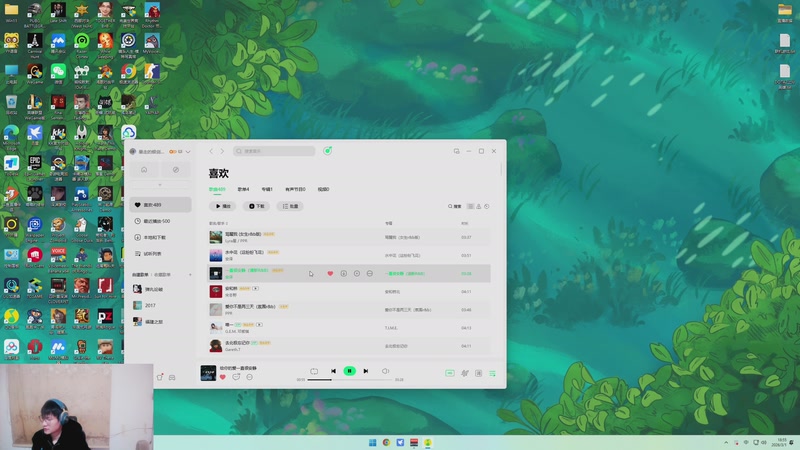Click the 下载 download button
This screenshot has height=450, width=800.
tap(256, 206)
